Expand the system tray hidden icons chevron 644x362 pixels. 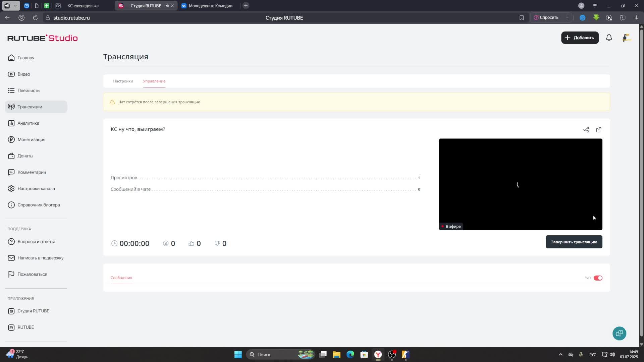click(560, 354)
